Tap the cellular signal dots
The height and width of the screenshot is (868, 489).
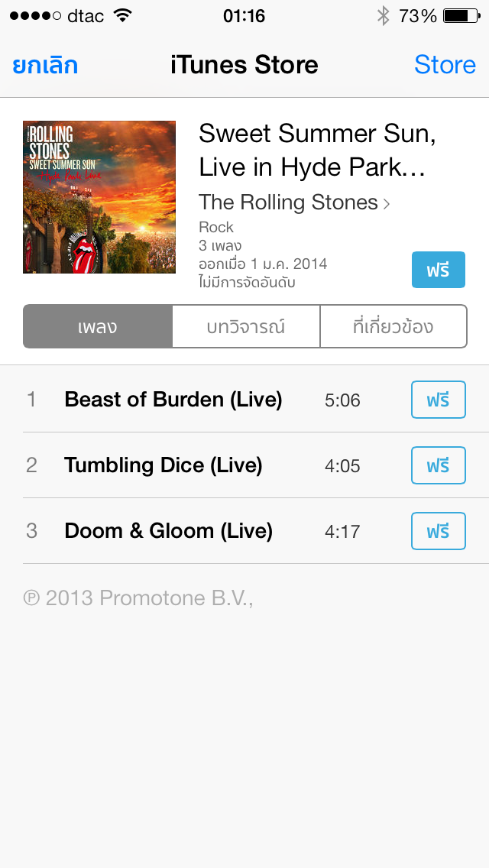coord(35,16)
